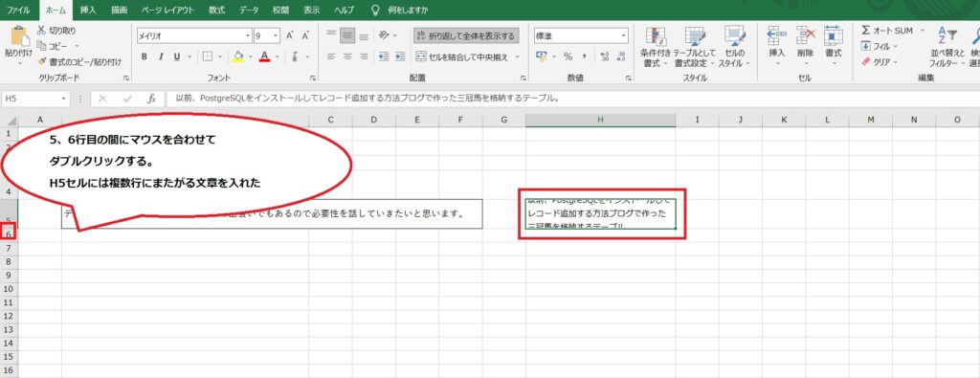Click the Fill Color bucket icon
This screenshot has height=378, width=980.
(x=237, y=56)
